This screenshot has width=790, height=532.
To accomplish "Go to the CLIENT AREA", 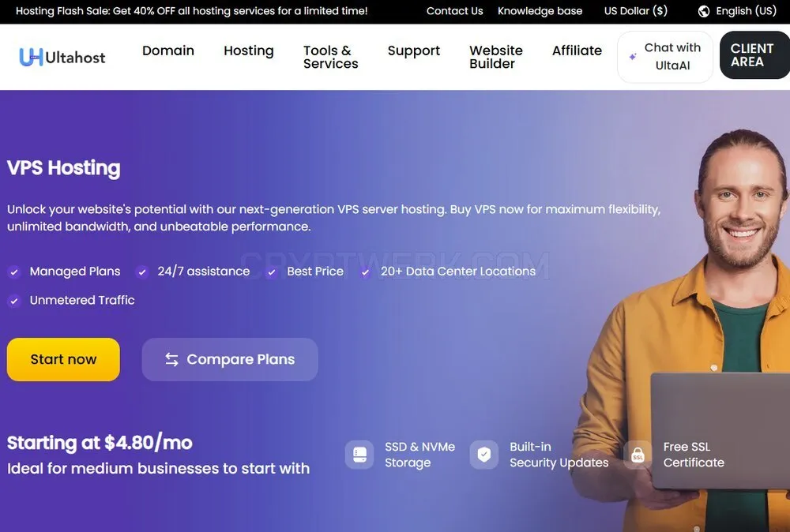I will click(754, 55).
